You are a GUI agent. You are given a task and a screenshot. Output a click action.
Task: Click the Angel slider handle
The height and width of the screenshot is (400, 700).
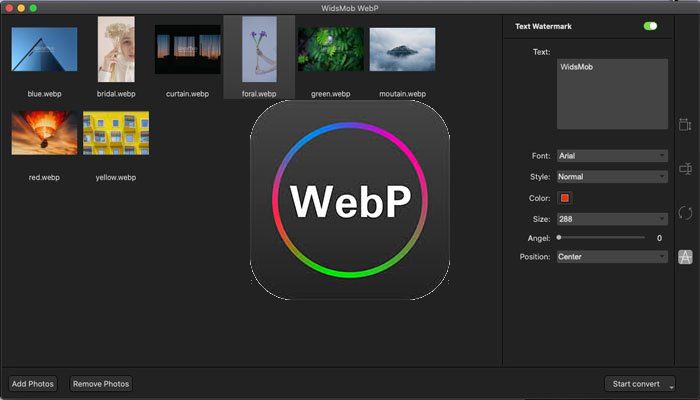(x=559, y=238)
